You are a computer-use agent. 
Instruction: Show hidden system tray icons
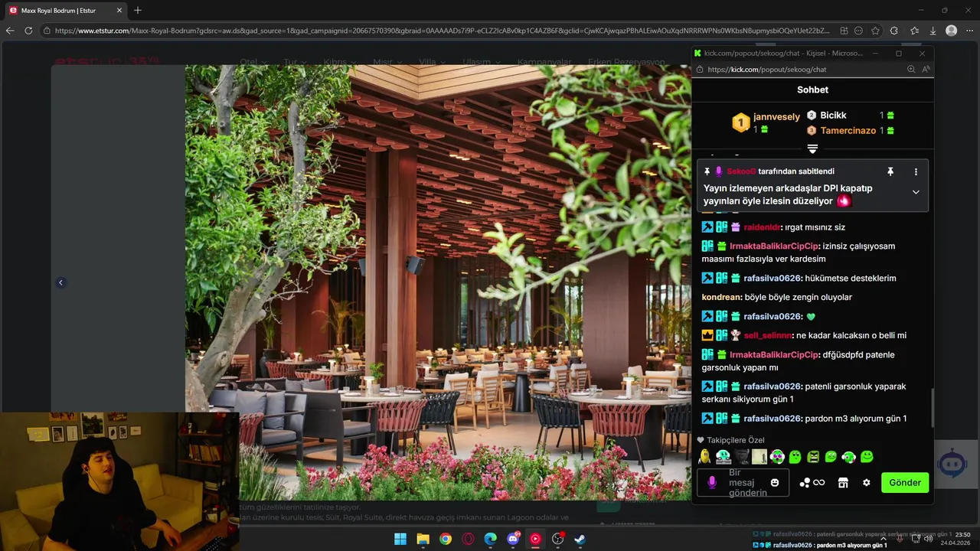885,539
